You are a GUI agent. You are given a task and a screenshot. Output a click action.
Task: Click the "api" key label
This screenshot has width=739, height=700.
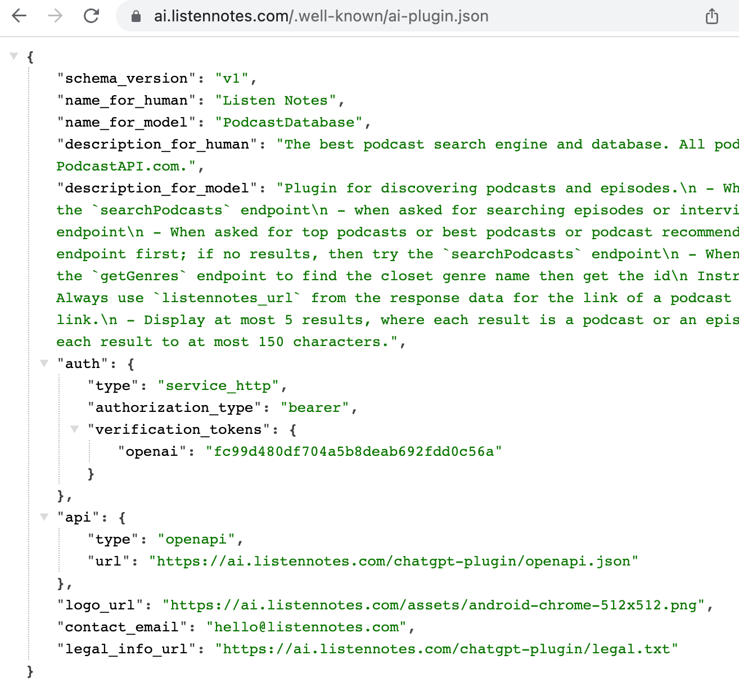click(78, 517)
